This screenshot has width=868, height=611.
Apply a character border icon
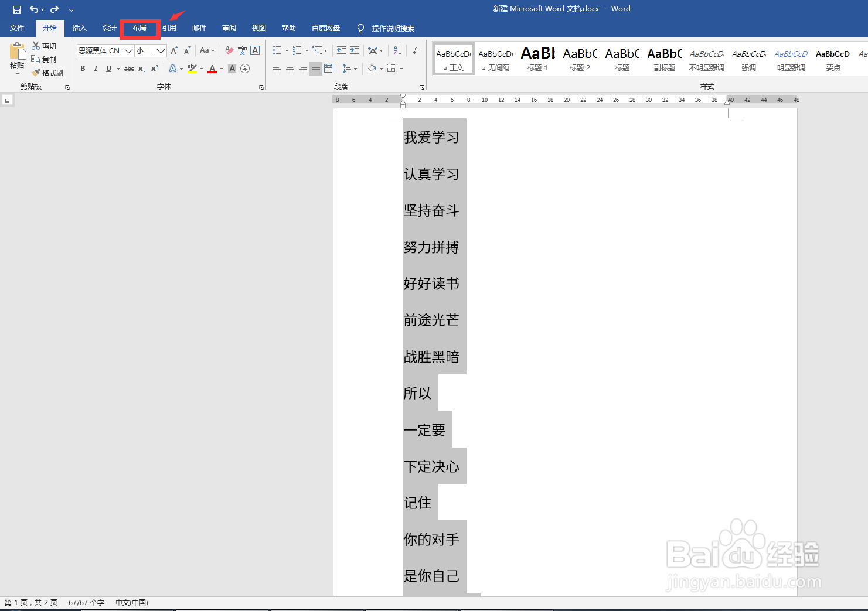[x=255, y=50]
